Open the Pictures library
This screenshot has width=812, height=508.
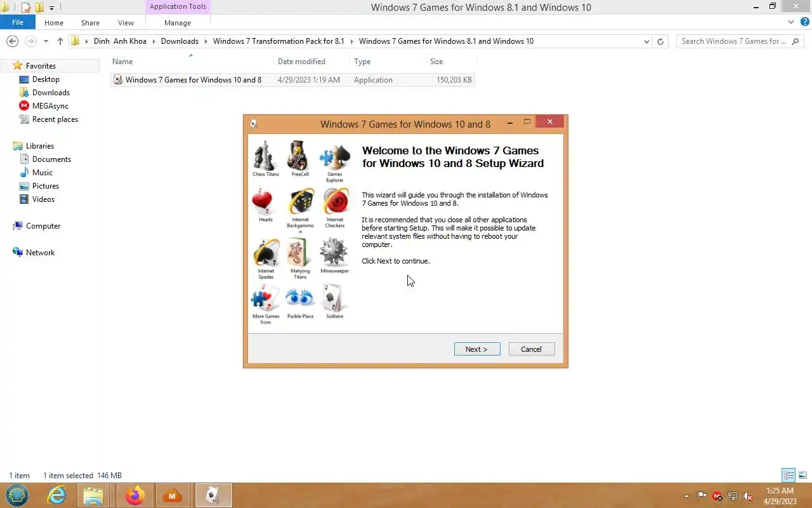click(x=45, y=186)
